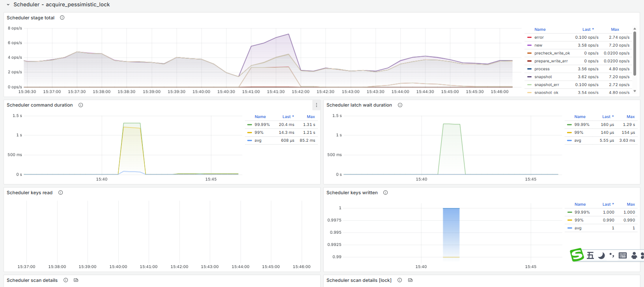
Task: Toggle the error series in stage total legend
Action: point(539,38)
